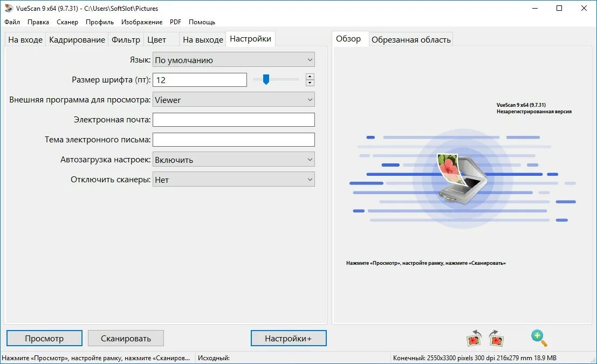Expand the Отключить сканеры dropdown
This screenshot has height=364, width=597.
point(234,180)
